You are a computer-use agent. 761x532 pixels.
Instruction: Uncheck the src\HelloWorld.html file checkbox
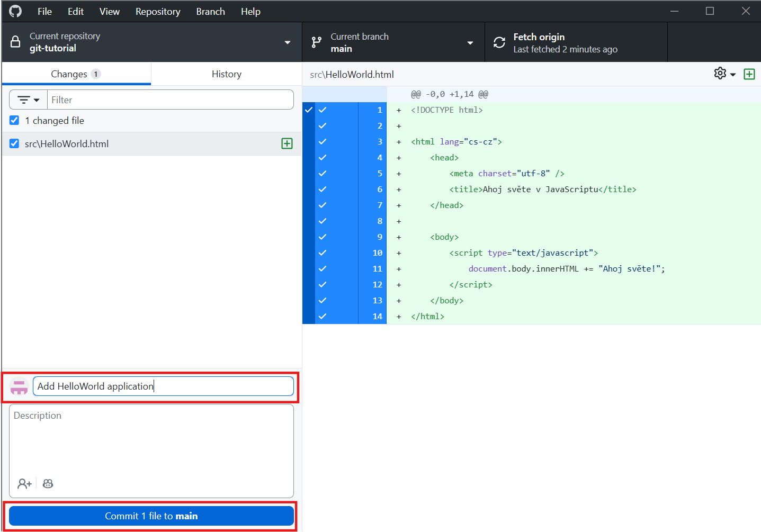[x=14, y=143]
